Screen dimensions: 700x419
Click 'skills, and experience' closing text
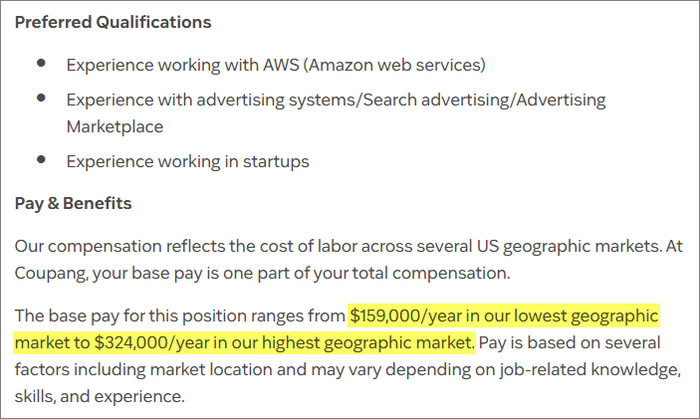coord(100,397)
